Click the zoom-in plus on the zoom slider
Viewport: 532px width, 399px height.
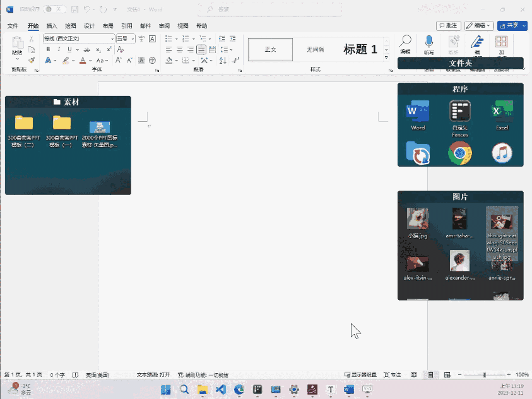[509, 374]
